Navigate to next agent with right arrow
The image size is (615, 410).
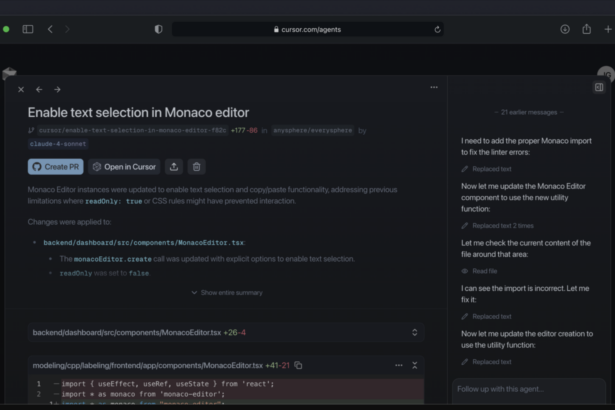point(57,89)
